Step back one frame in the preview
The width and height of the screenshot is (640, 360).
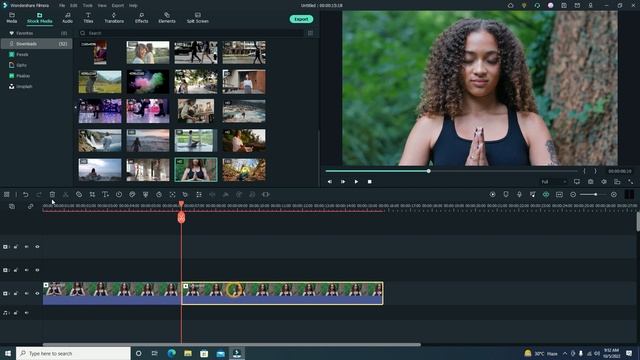click(x=330, y=182)
